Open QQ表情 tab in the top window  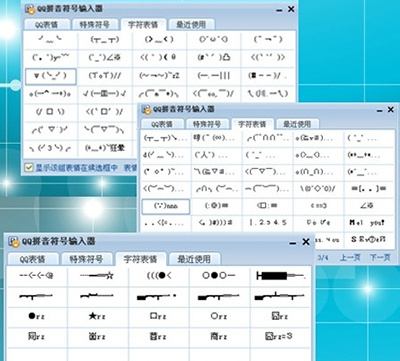(46, 25)
